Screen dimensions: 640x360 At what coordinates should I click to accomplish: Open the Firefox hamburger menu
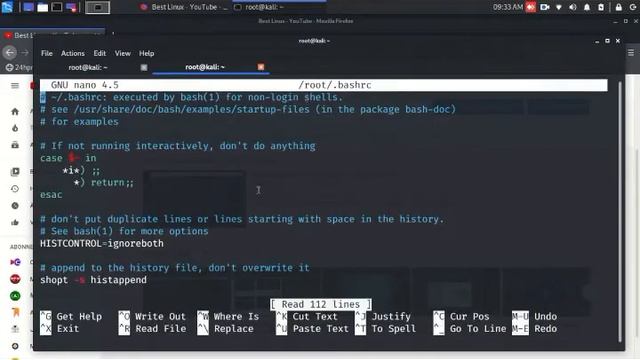(631, 53)
